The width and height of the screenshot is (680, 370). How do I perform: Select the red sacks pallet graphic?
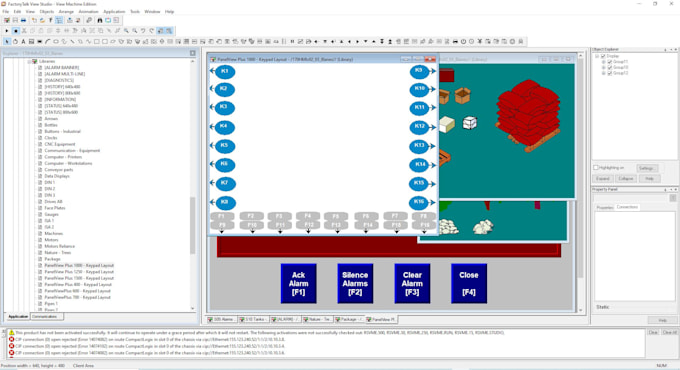(528, 115)
